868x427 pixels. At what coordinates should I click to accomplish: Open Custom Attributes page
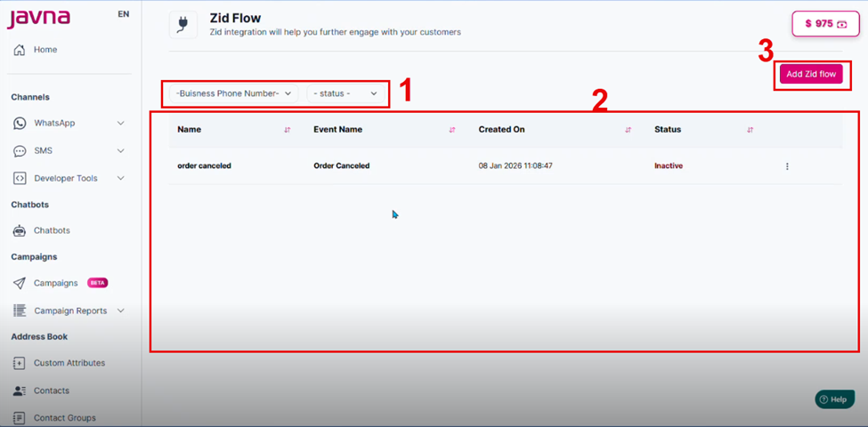(69, 363)
